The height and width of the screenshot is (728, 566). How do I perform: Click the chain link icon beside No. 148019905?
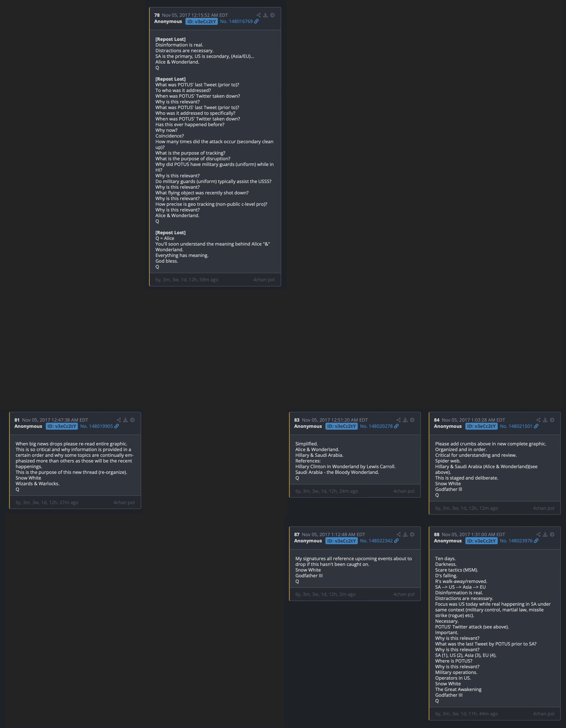click(x=117, y=426)
